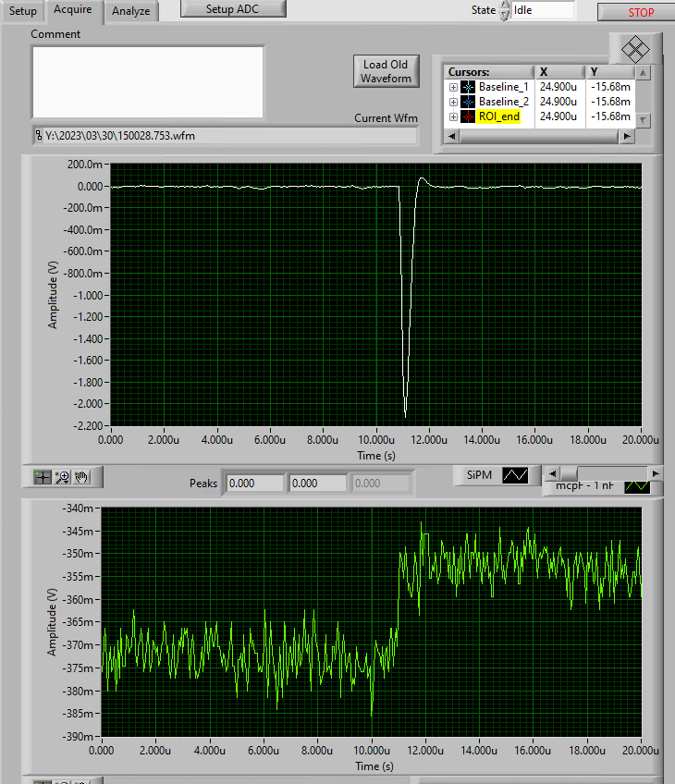Open the SiPM plot style icon
This screenshot has height=784, width=675.
coord(515,475)
